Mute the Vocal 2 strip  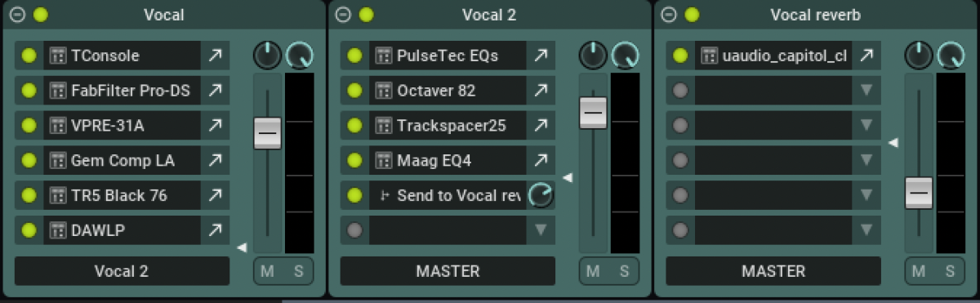click(x=594, y=271)
